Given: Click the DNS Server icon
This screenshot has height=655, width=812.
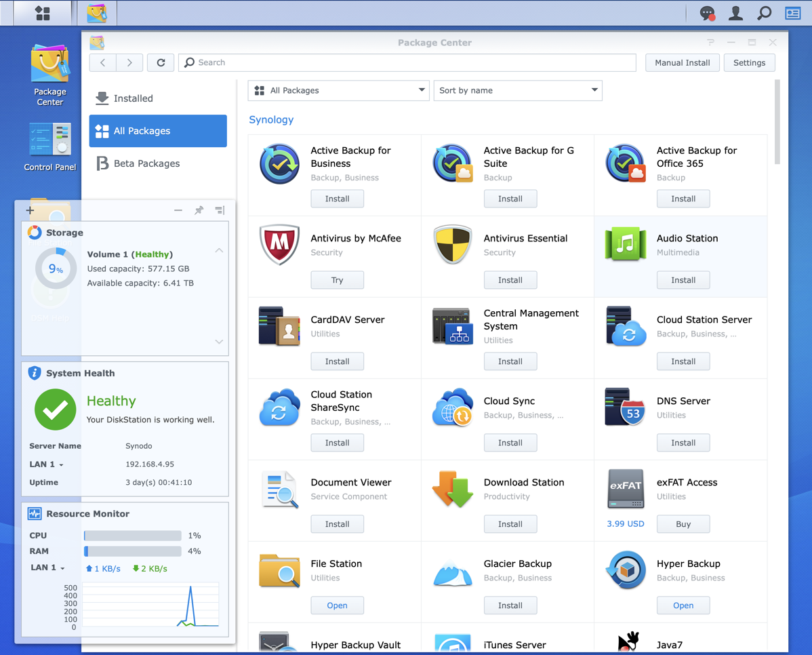Looking at the screenshot, I should coord(626,408).
